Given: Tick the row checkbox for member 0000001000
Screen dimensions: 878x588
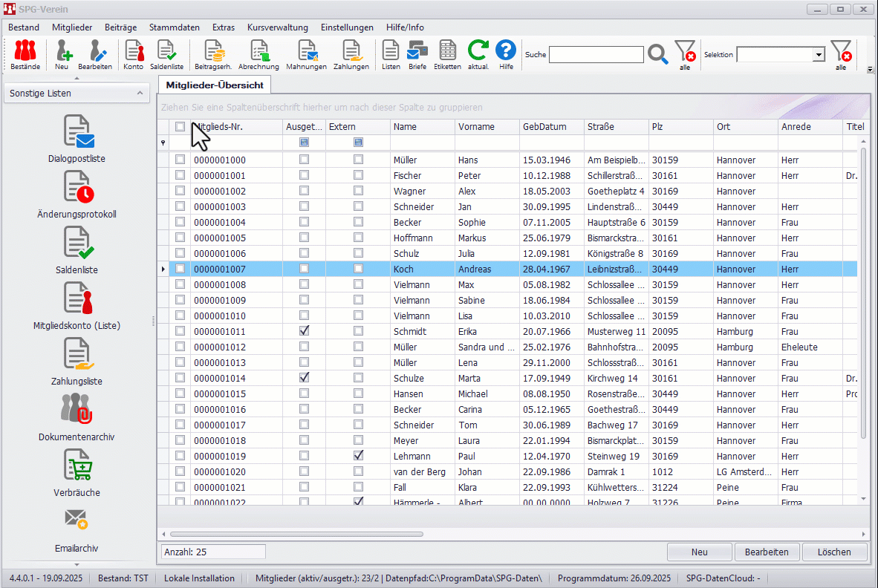Looking at the screenshot, I should [180, 160].
